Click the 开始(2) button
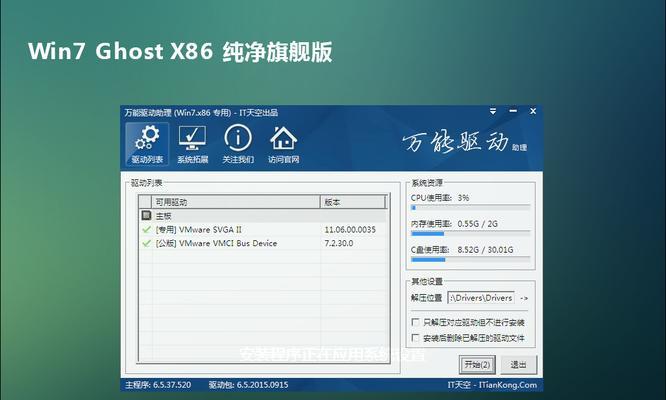This screenshot has height=400, width=666. [x=477, y=365]
